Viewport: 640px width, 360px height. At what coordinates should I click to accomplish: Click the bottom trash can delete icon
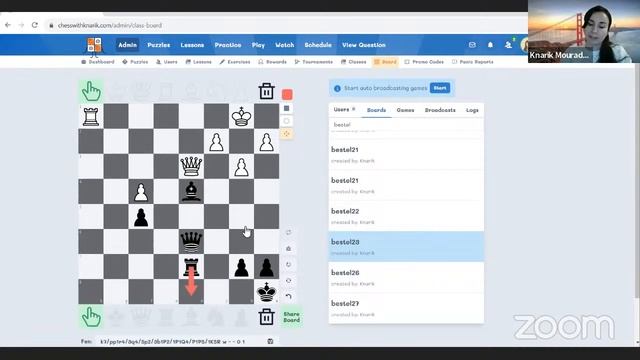[x=266, y=317]
